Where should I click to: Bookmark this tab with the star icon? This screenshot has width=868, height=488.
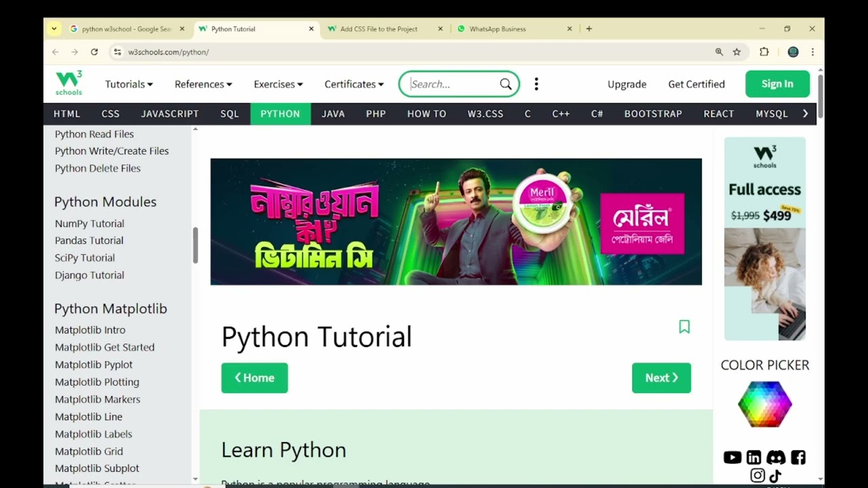(x=736, y=52)
